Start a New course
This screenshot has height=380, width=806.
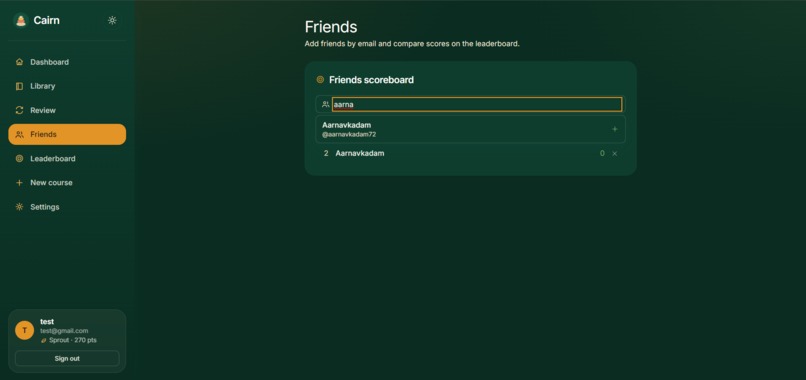pyautogui.click(x=67, y=183)
